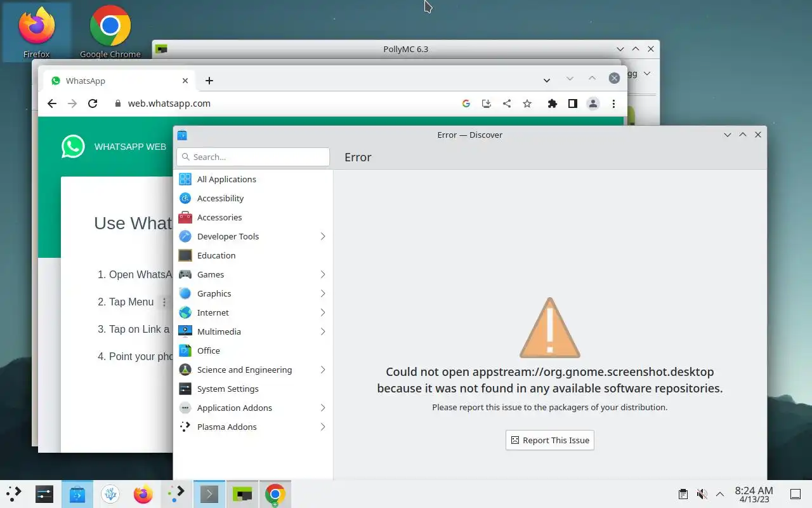Bookmark this page with the star icon

(527, 104)
